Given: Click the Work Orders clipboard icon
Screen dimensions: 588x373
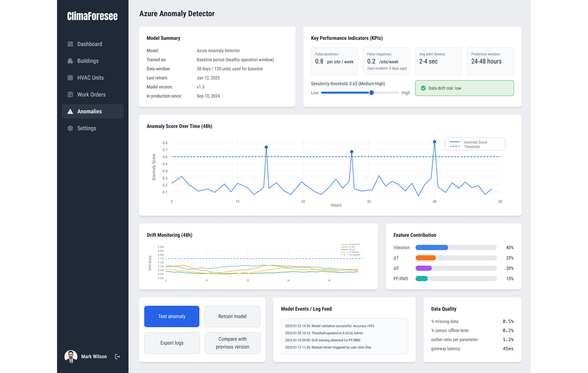Looking at the screenshot, I should point(70,94).
